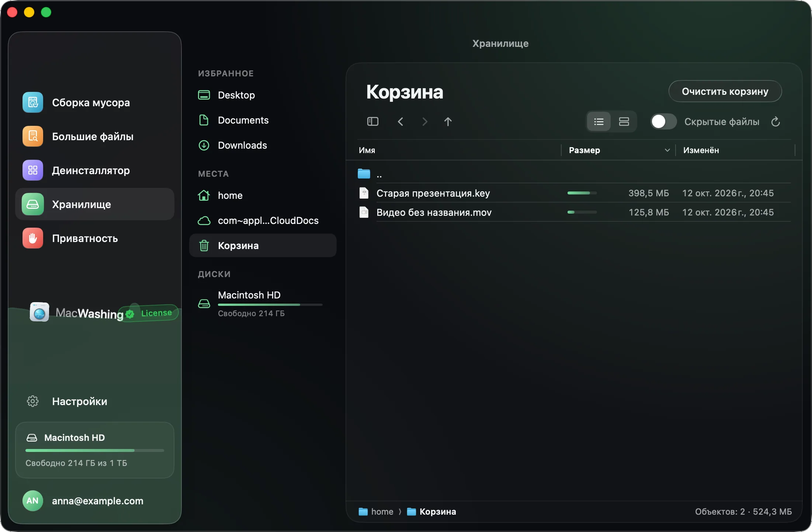Navigate back with the left arrow
The height and width of the screenshot is (532, 812).
pyautogui.click(x=400, y=122)
